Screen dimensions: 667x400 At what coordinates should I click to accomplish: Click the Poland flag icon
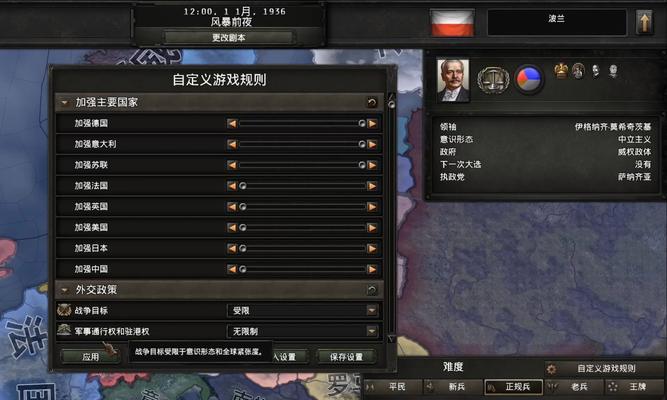pos(452,23)
